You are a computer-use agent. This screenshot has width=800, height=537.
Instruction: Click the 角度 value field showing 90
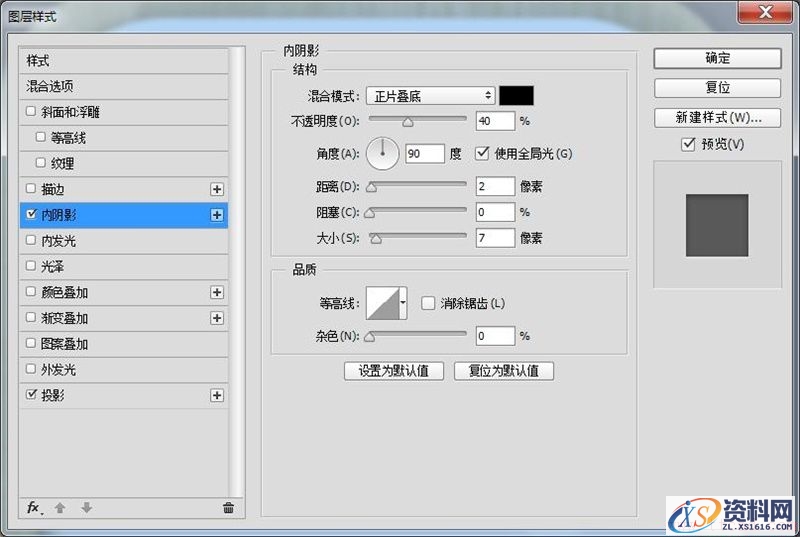(425, 154)
